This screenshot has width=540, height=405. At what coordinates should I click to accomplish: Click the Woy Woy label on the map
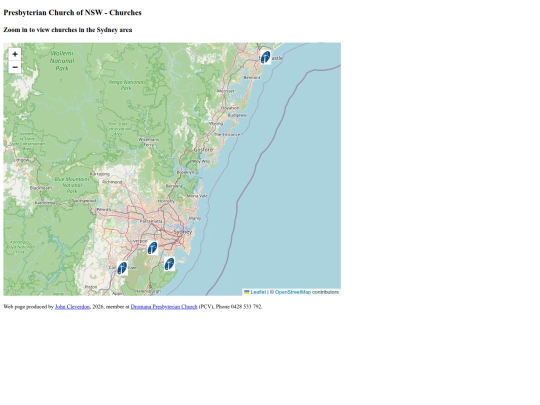[201, 161]
